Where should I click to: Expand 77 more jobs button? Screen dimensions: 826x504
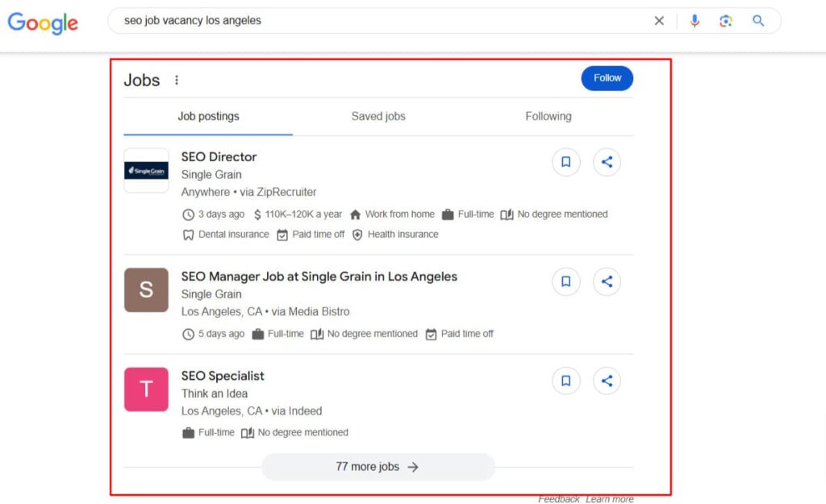point(378,467)
